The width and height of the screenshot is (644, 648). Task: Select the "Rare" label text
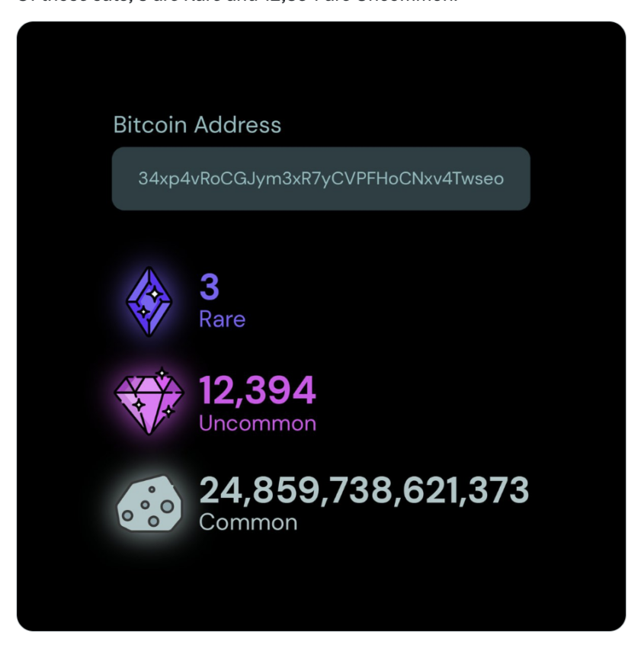pyautogui.click(x=222, y=319)
